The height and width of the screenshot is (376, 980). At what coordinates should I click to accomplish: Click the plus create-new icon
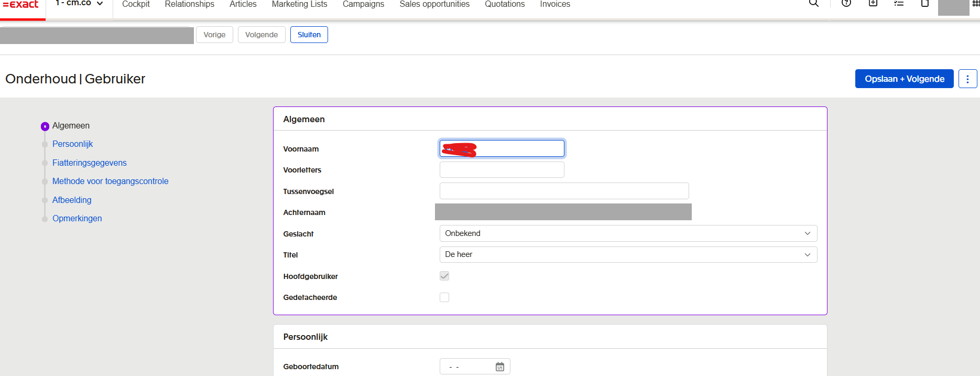click(873, 3)
